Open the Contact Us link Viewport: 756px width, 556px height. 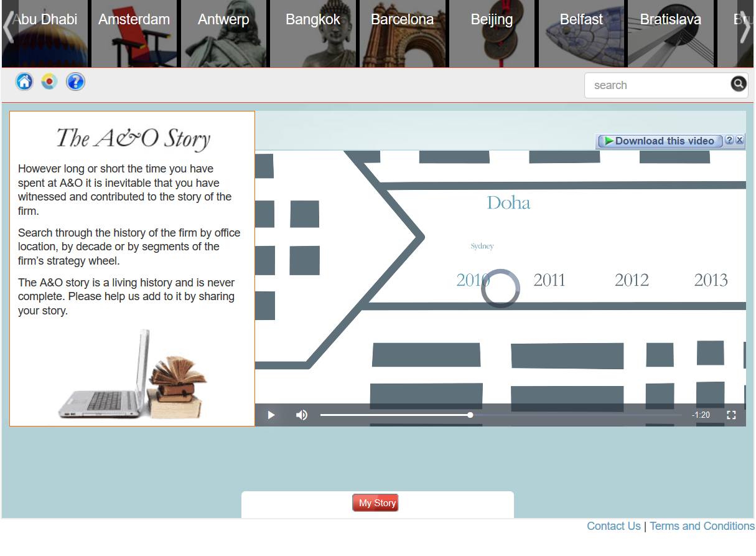[614, 526]
